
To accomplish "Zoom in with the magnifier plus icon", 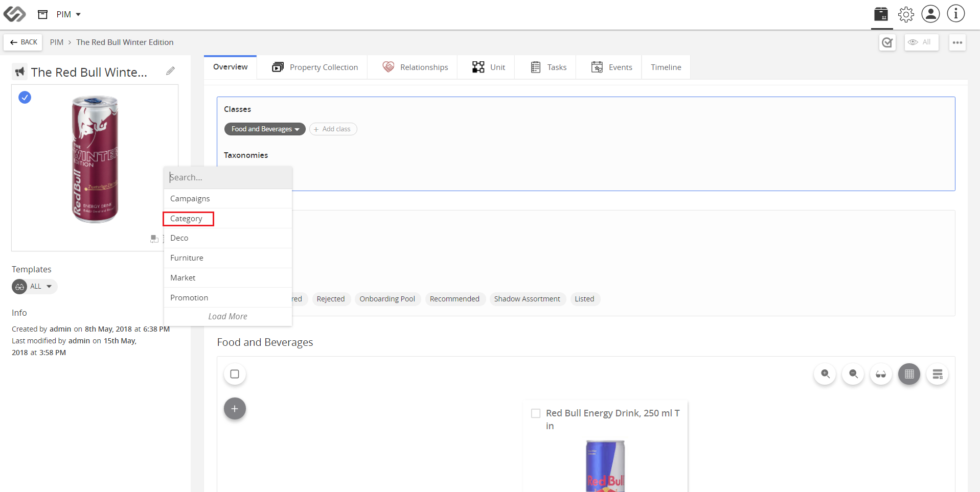I will [x=825, y=374].
